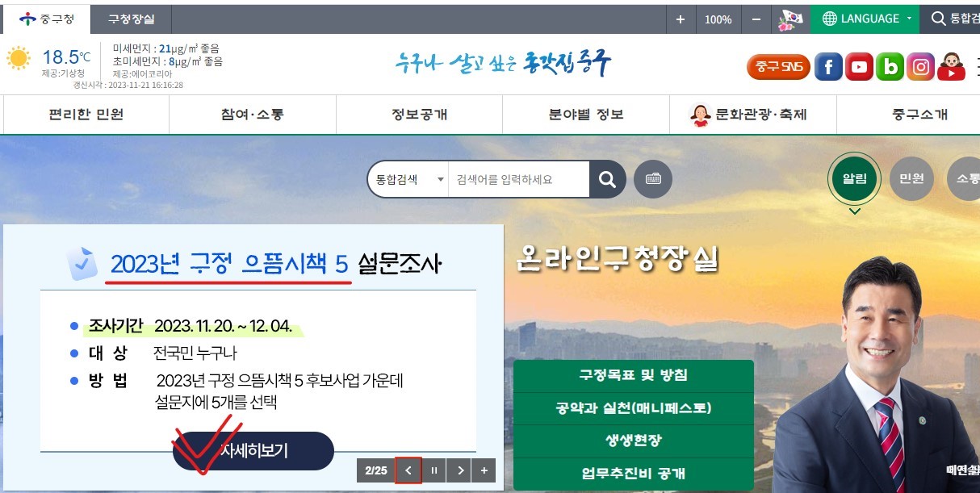Click the zoom out minus icon
This screenshot has height=493, width=980.
pyautogui.click(x=756, y=19)
